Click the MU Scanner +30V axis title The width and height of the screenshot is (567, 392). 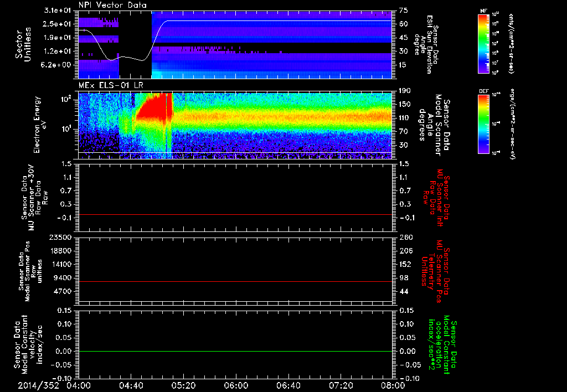[x=34, y=198]
